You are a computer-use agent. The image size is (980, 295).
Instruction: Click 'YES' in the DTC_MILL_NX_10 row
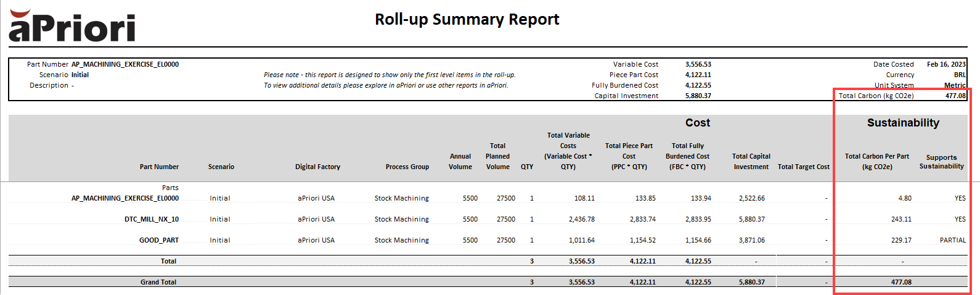point(960,219)
